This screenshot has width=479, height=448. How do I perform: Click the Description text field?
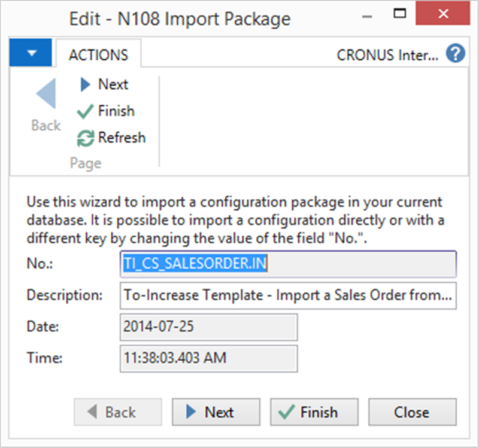point(288,295)
